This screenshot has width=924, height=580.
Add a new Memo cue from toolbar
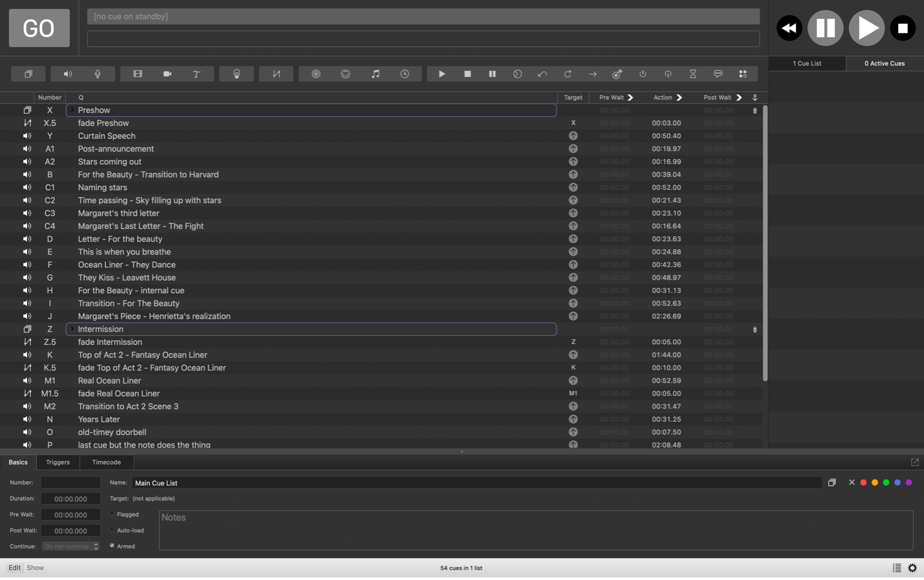click(718, 74)
